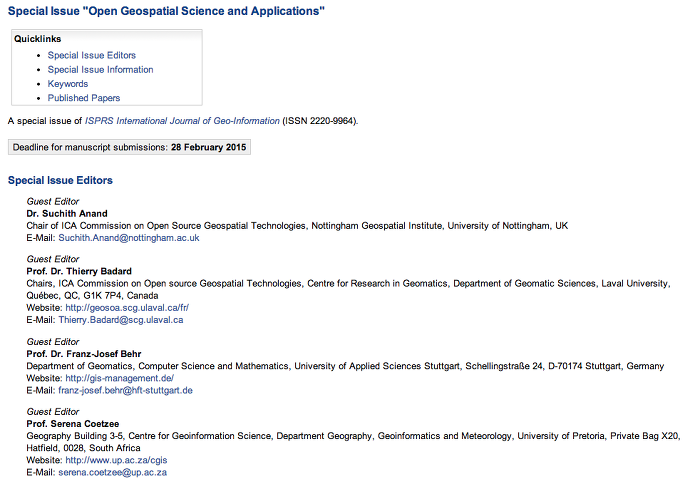Click "Guest Editor" label above Serena Coetzee
Screen dimensions: 700x479
[53, 412]
